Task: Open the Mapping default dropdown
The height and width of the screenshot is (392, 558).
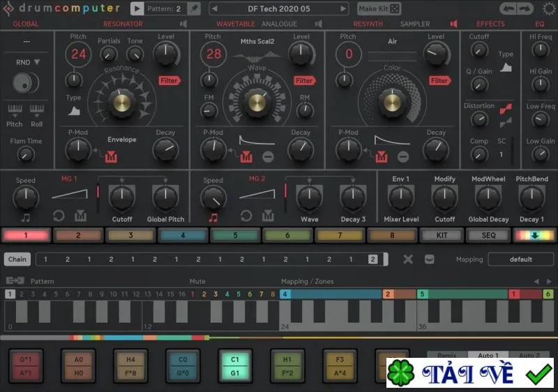Action: click(520, 259)
